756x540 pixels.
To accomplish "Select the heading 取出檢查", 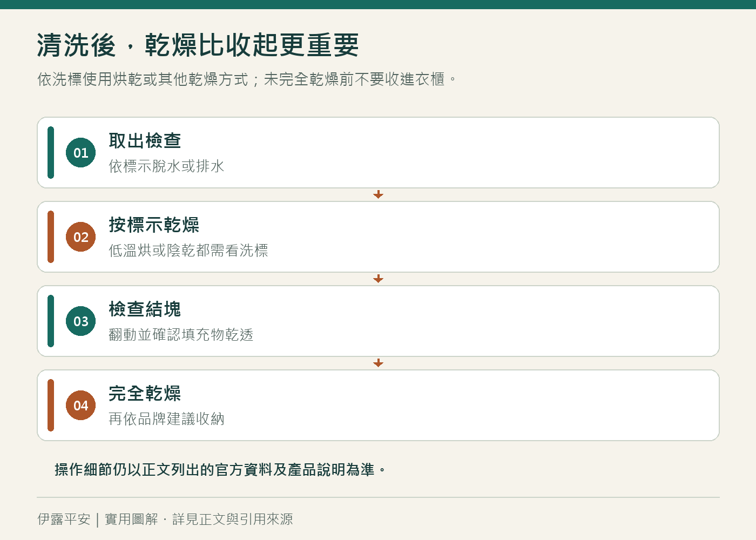I will pyautogui.click(x=145, y=141).
